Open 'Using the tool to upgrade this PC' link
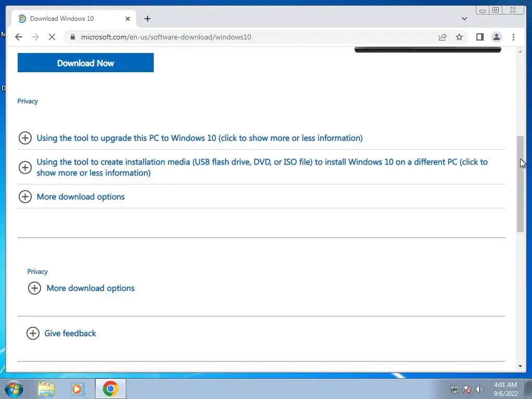The image size is (532, 399). pos(199,138)
